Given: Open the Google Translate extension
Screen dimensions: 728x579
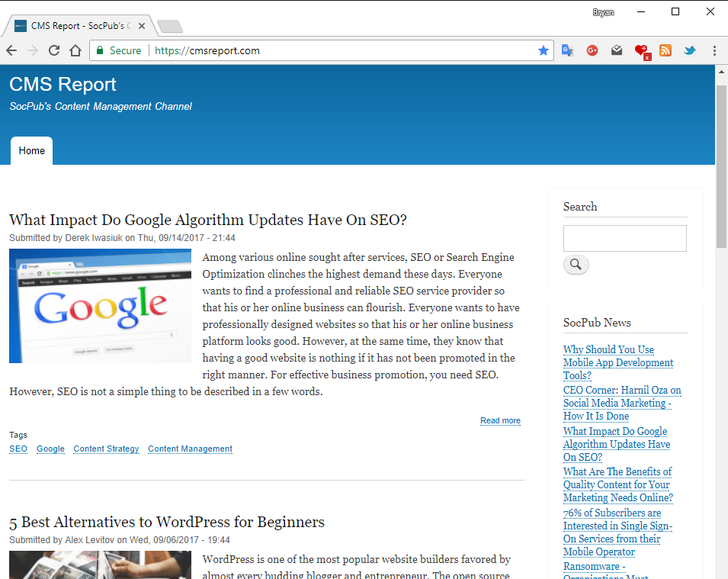Looking at the screenshot, I should pos(567,50).
